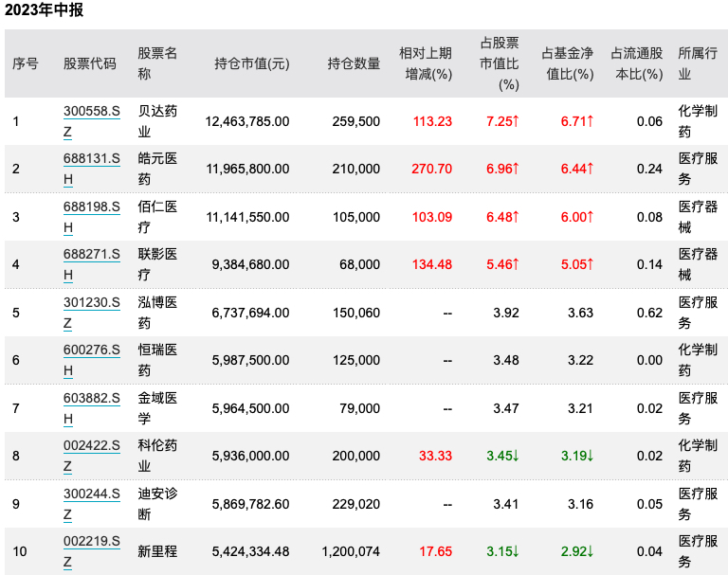This screenshot has width=728, height=575.
Task: Click the red change value 113.23
Action: coord(432,121)
